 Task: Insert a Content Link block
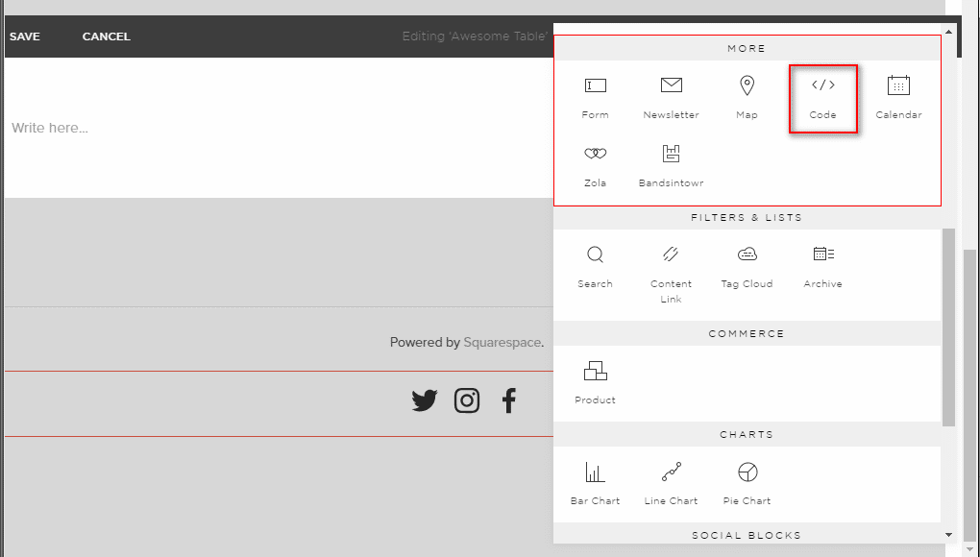(671, 267)
